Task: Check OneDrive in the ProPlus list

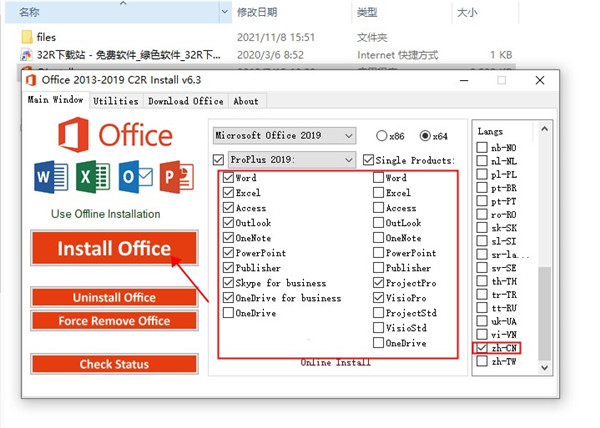Action: 228,313
